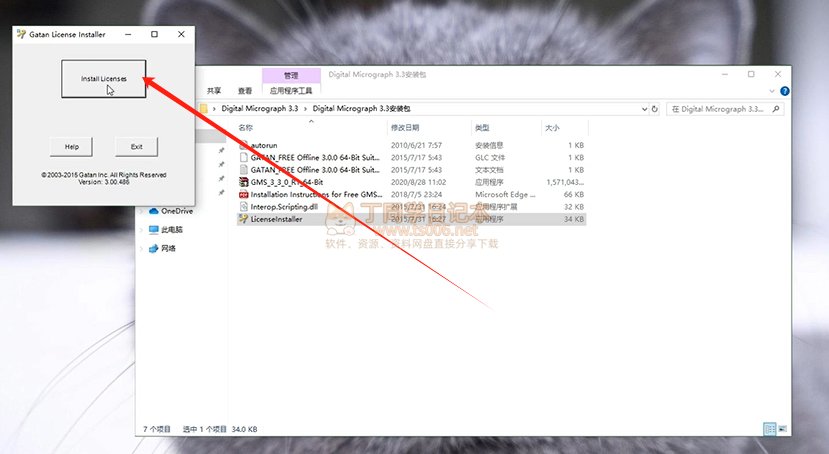Click the Install Licenses button
Image resolution: width=829 pixels, height=454 pixels.
coord(104,79)
